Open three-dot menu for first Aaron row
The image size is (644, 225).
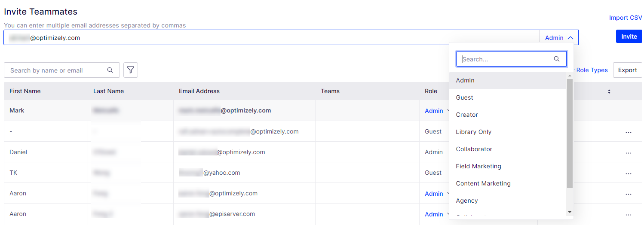(x=629, y=194)
